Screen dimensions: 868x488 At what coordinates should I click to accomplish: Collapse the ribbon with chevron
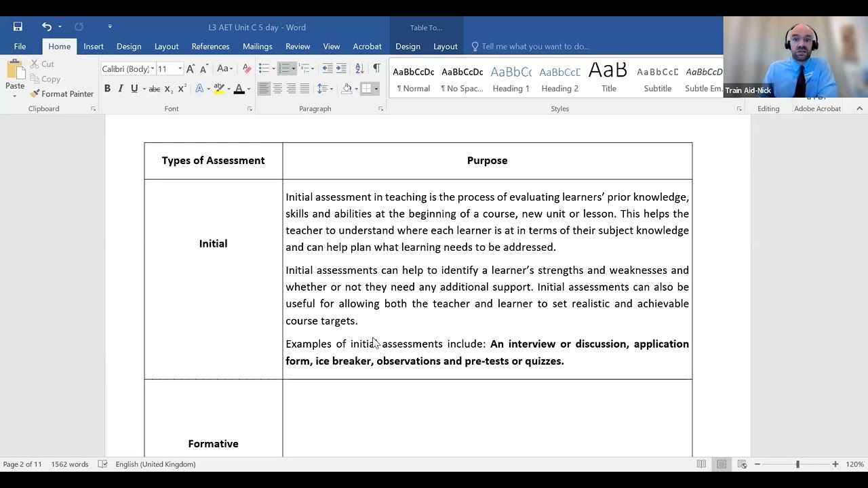pos(859,108)
